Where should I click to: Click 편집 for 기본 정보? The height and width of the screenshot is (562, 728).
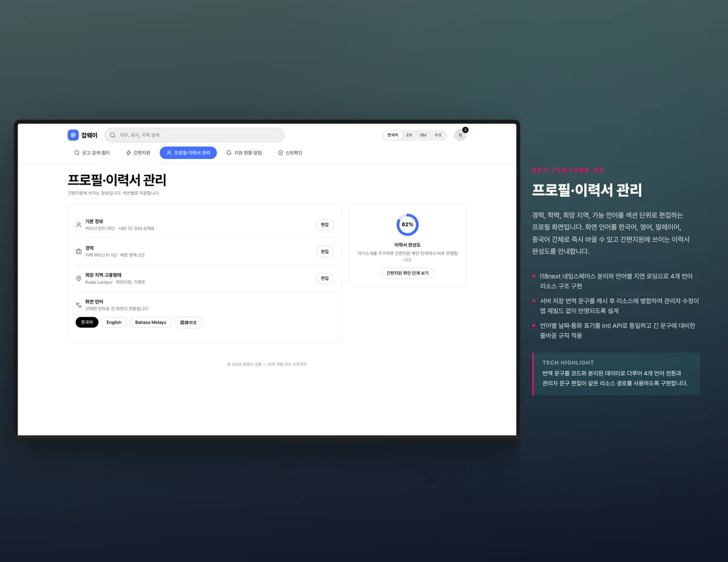pyautogui.click(x=325, y=225)
